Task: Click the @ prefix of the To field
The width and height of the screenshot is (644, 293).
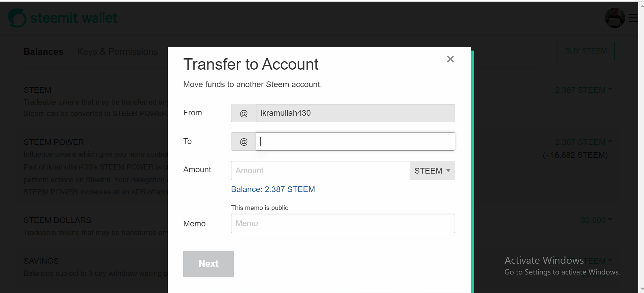Action: [244, 141]
